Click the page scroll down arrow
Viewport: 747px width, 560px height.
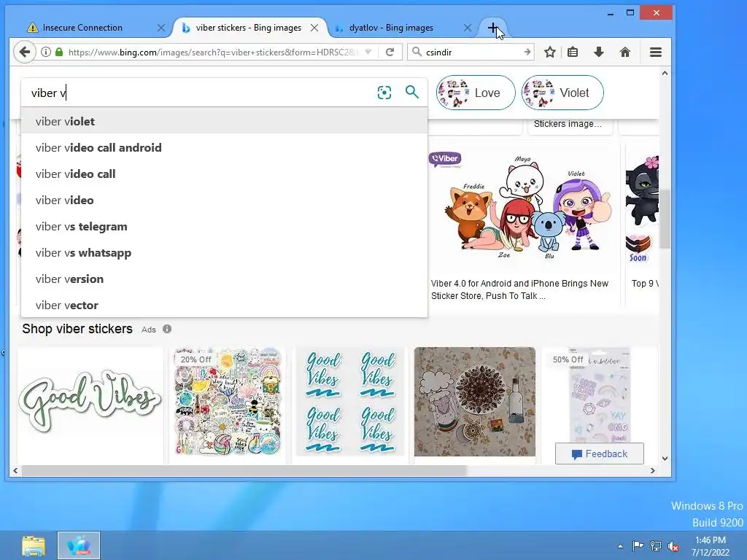(x=665, y=459)
